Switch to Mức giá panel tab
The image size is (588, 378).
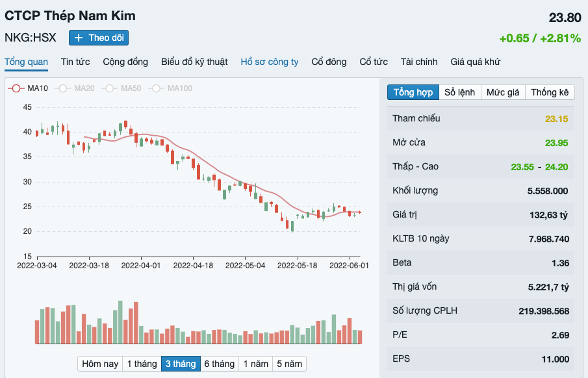[503, 92]
